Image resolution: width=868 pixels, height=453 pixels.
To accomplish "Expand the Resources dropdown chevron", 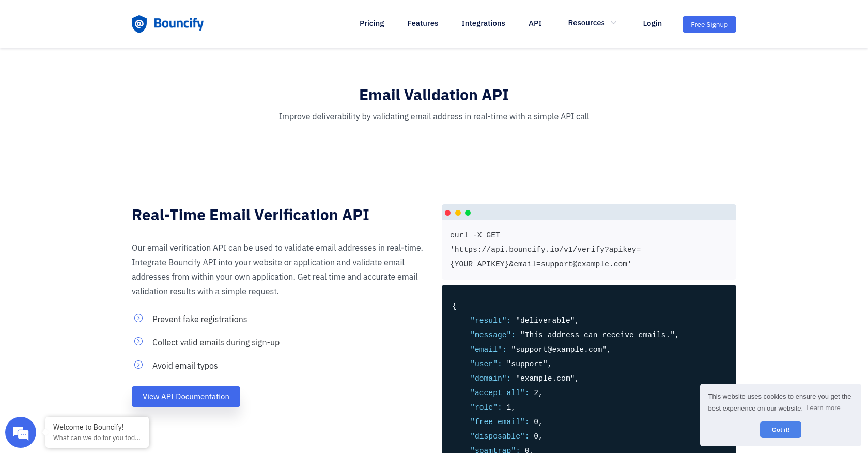I will point(614,23).
